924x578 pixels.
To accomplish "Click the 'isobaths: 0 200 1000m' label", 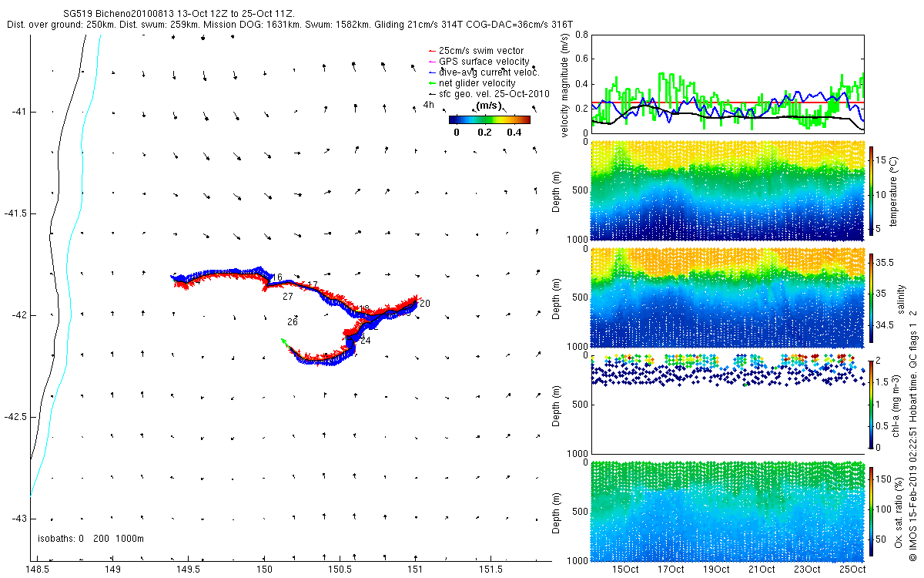I will click(x=90, y=538).
